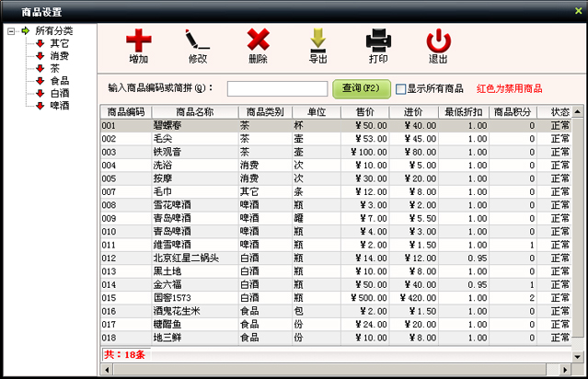Click the 修改 (Edit) pencil icon
The height and width of the screenshot is (379, 588).
(x=197, y=40)
